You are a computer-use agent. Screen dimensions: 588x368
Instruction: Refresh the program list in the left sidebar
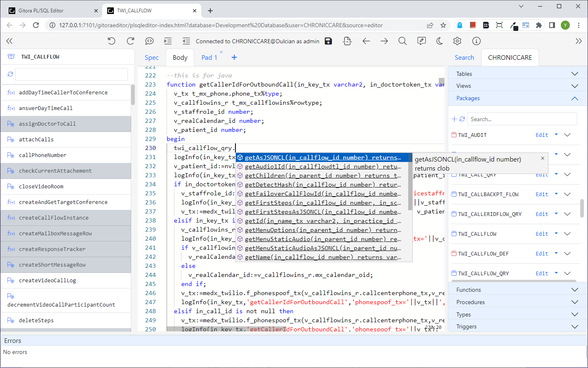click(10, 74)
